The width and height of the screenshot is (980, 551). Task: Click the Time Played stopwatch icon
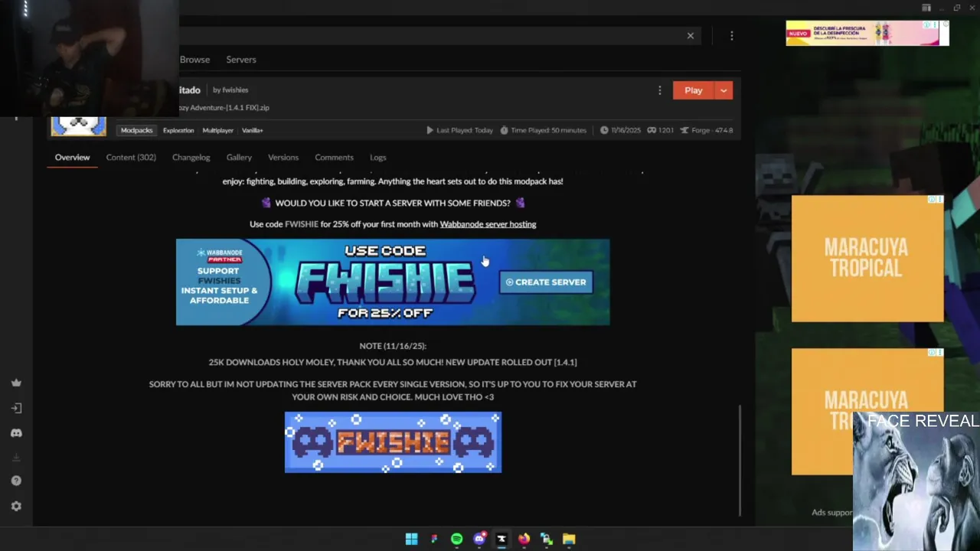tap(504, 130)
